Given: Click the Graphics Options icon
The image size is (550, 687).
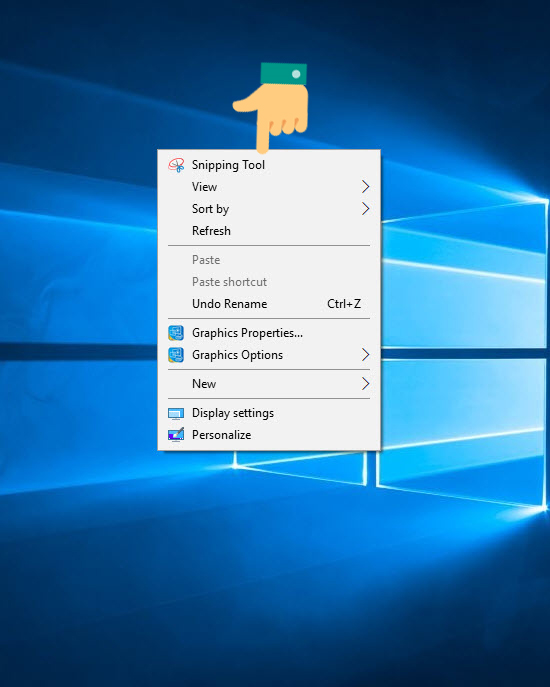Looking at the screenshot, I should pyautogui.click(x=176, y=355).
